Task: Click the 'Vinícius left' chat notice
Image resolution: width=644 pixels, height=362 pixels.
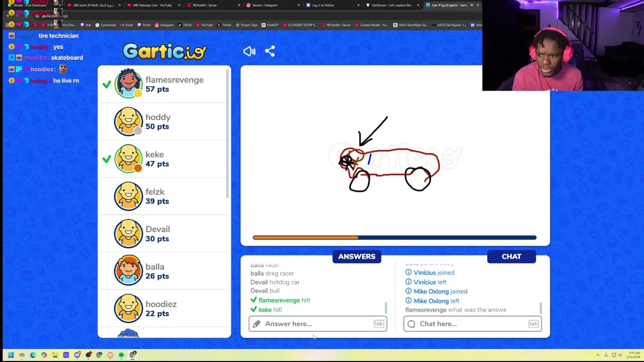Action: (426, 282)
